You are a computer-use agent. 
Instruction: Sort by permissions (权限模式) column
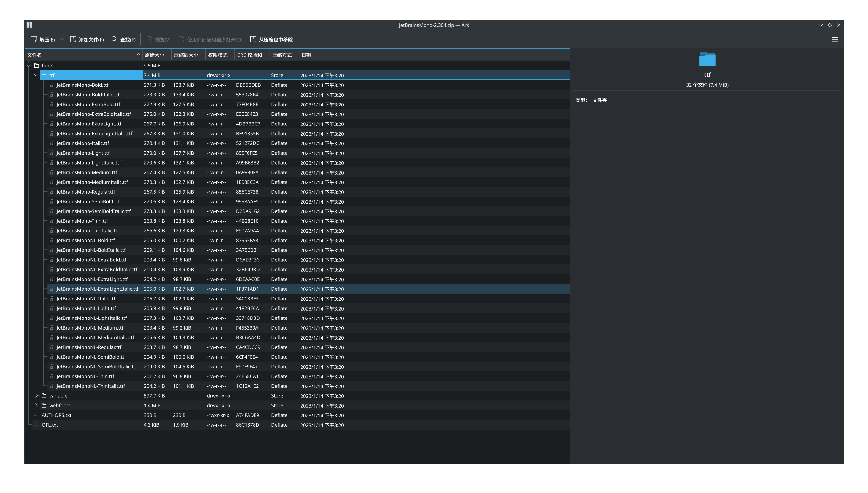pos(220,55)
